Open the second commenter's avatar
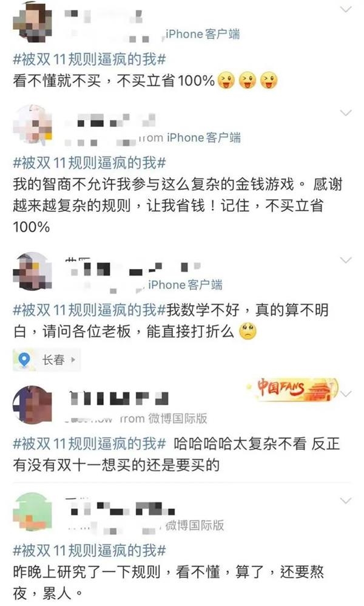This screenshot has height=606, width=364. (32, 124)
